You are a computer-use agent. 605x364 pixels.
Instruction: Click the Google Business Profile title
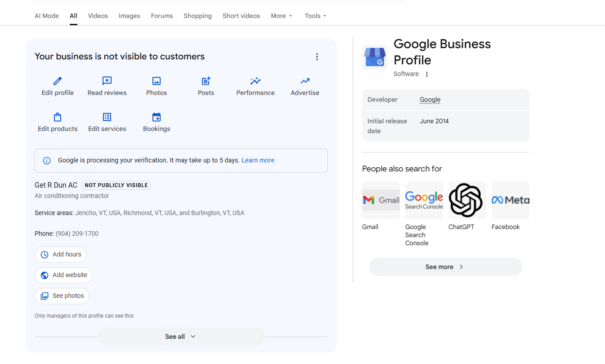pos(442,52)
